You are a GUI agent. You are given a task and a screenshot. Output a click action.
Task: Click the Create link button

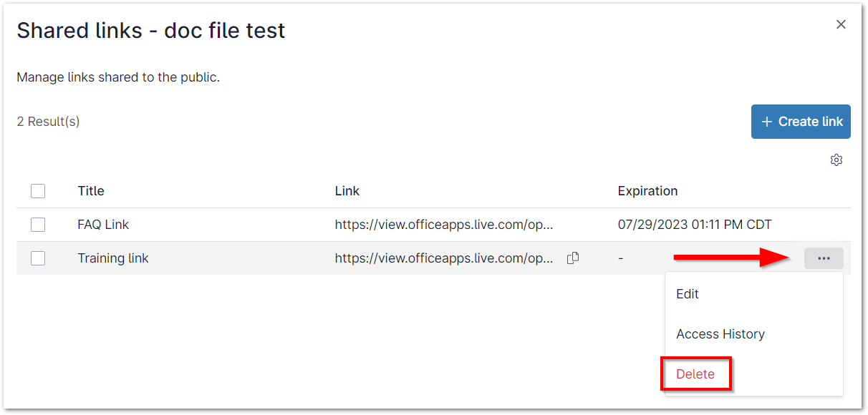point(801,121)
